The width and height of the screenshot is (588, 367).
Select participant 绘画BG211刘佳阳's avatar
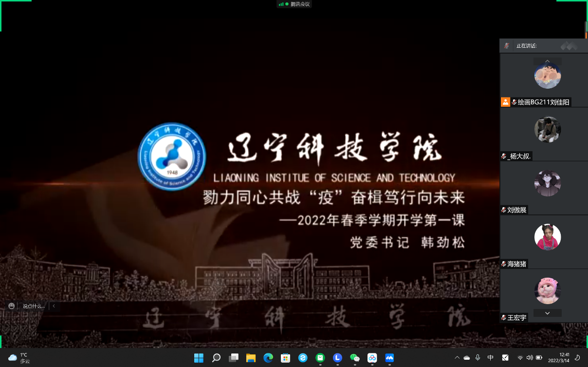pos(548,76)
